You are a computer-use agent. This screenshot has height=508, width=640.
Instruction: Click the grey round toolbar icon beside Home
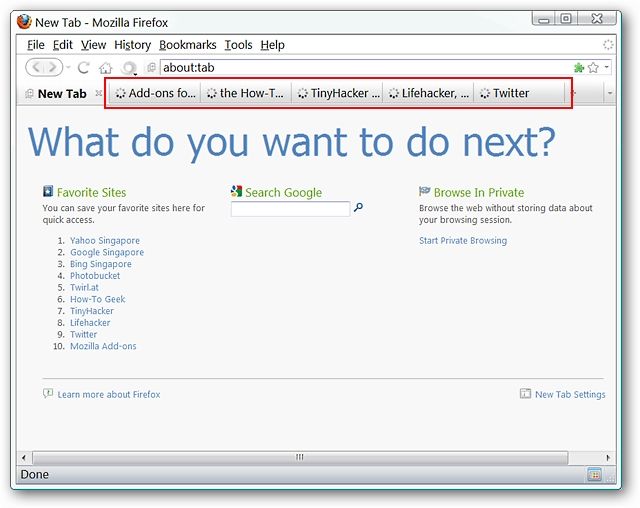129,68
